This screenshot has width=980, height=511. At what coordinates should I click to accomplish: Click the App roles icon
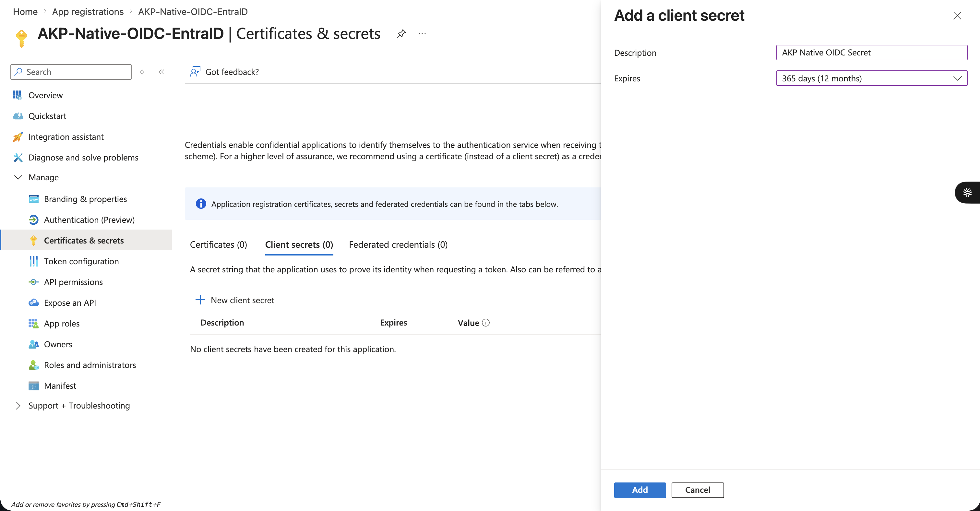click(33, 323)
